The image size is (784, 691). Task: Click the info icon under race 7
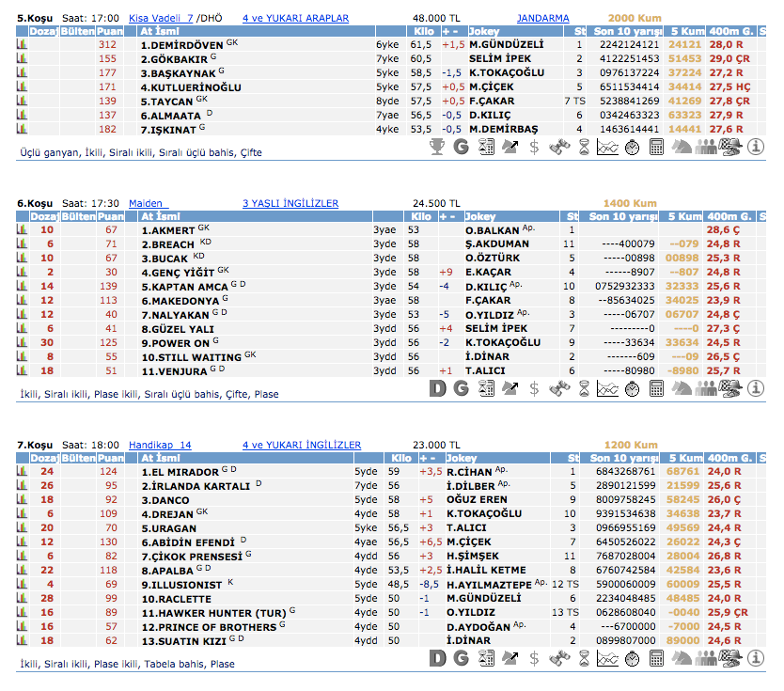coord(757,658)
